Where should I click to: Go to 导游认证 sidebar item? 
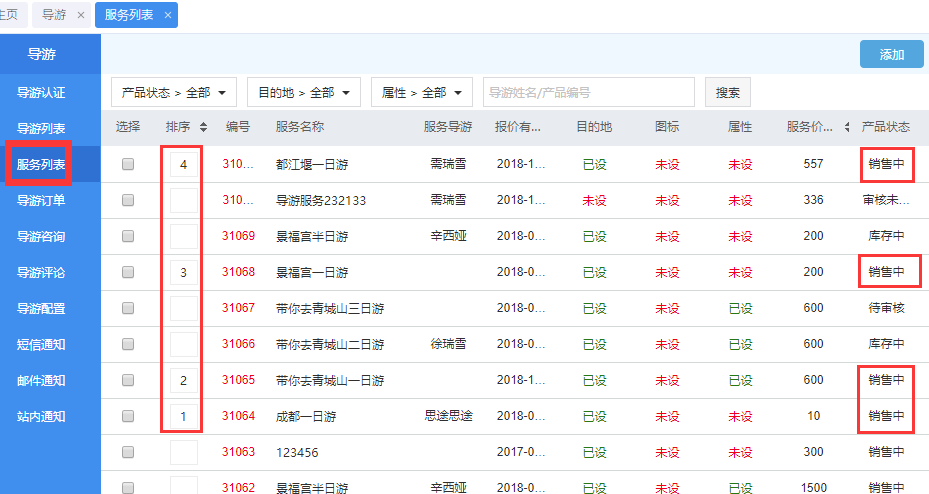coord(41,92)
